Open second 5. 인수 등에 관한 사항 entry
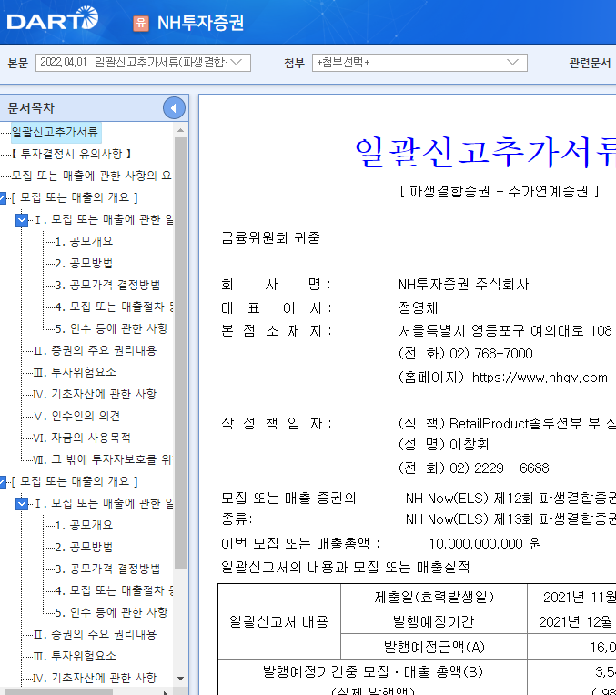616x695 pixels. [111, 612]
